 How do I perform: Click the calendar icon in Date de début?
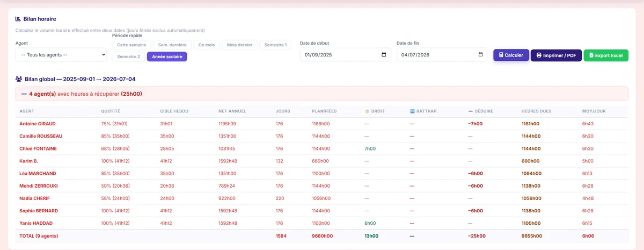(x=383, y=55)
